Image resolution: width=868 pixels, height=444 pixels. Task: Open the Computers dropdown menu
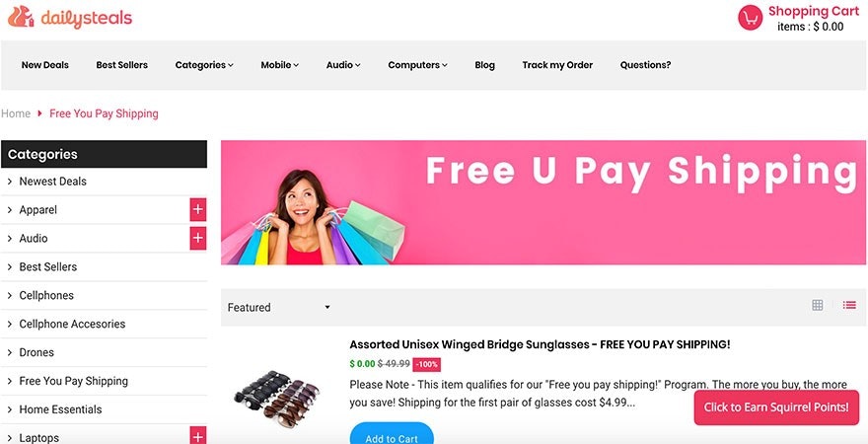point(417,65)
